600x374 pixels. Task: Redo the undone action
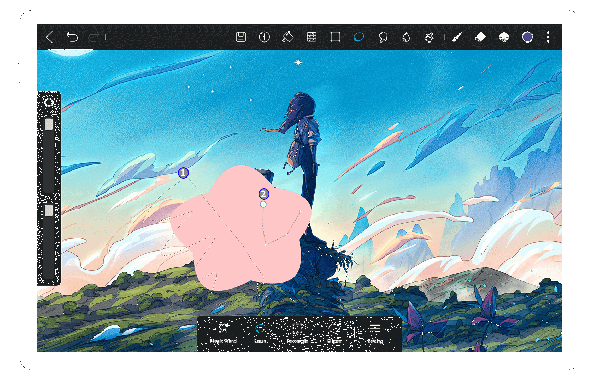tap(93, 37)
